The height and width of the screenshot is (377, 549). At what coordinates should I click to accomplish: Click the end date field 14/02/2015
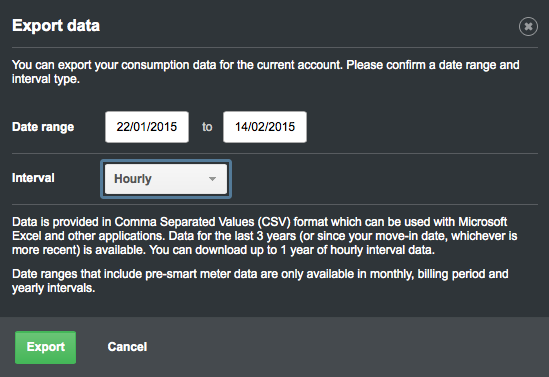[265, 127]
